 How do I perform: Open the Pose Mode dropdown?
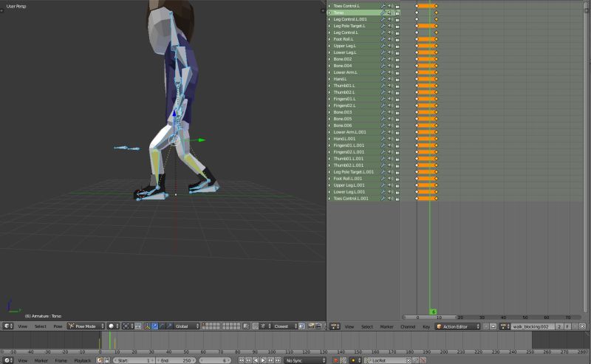click(86, 326)
